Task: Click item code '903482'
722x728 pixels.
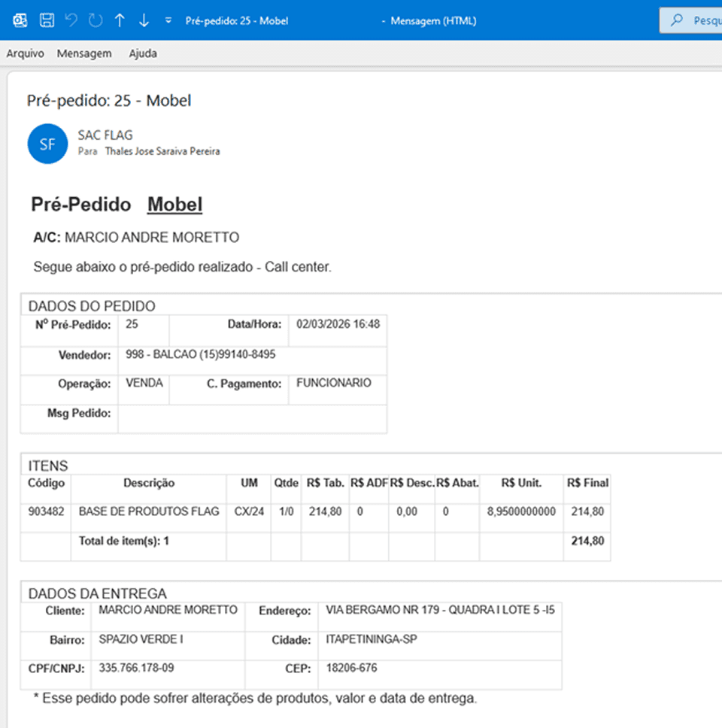Action: [46, 511]
